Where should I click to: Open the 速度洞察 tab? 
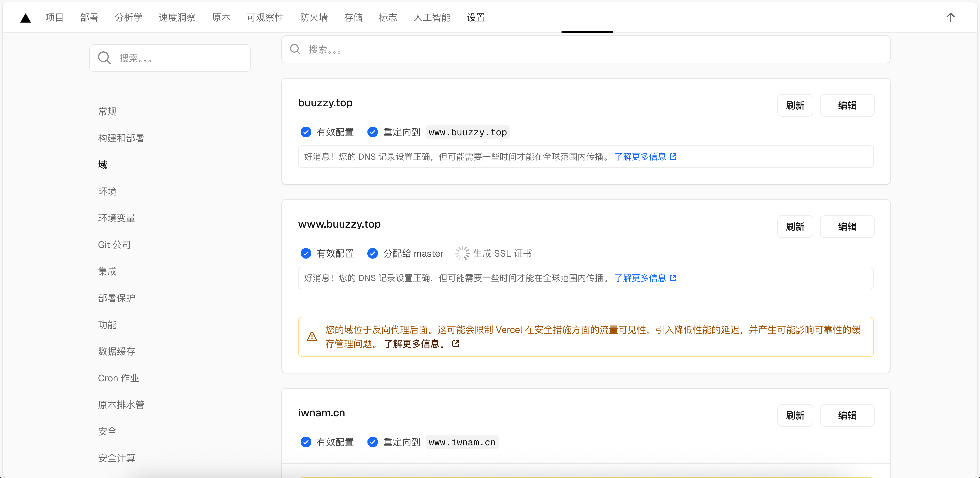[177, 18]
